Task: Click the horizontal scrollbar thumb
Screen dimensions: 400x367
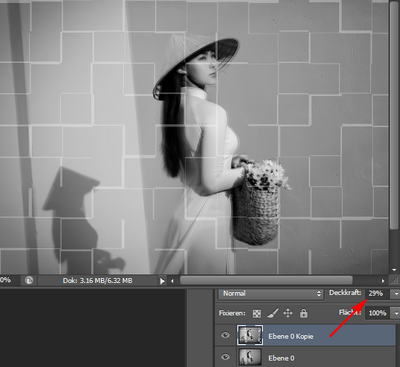Action: 266,280
